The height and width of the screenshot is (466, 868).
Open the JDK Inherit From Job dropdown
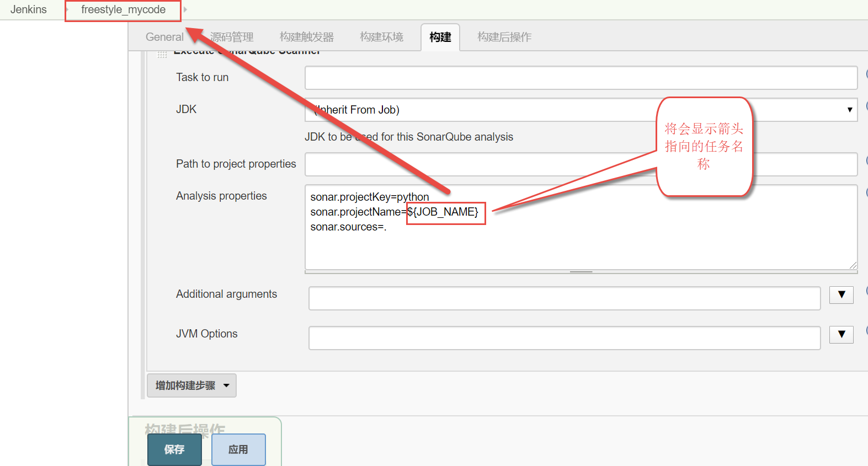pyautogui.click(x=581, y=110)
